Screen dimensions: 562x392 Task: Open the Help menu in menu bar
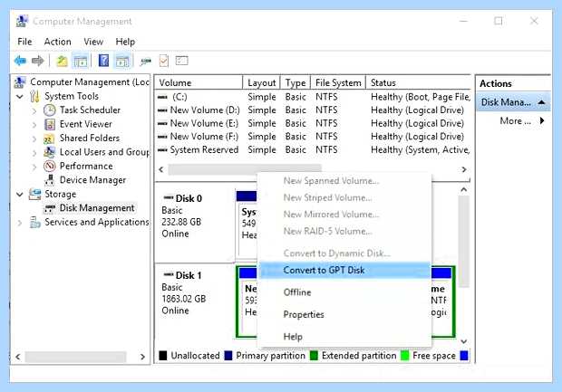pyautogui.click(x=125, y=42)
